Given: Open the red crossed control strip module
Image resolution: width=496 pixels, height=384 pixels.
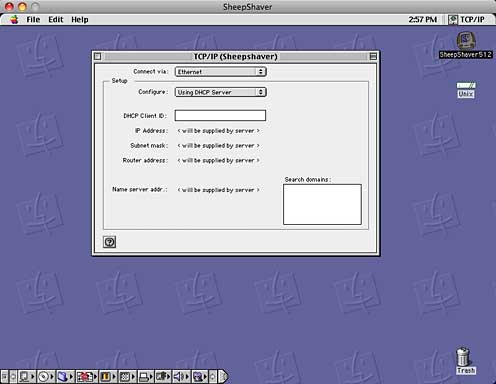Looking at the screenshot, I should tap(87, 377).
